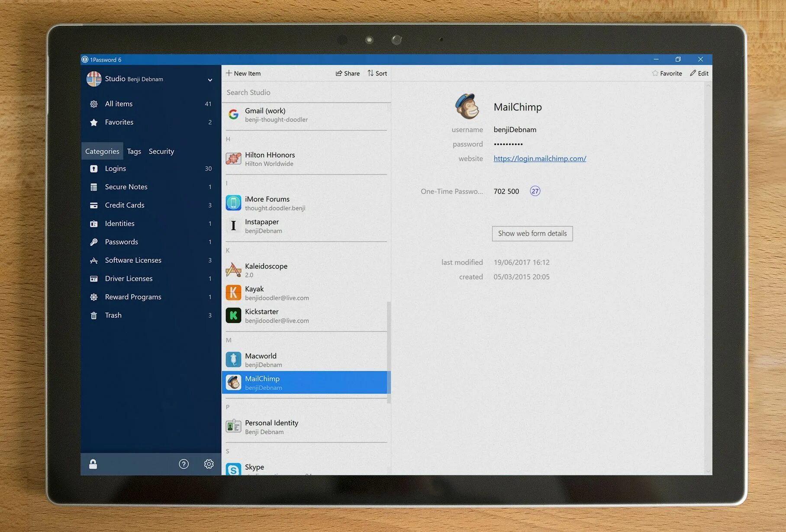The width and height of the screenshot is (786, 532).
Task: Select the iMore Forums entry
Action: pos(306,203)
